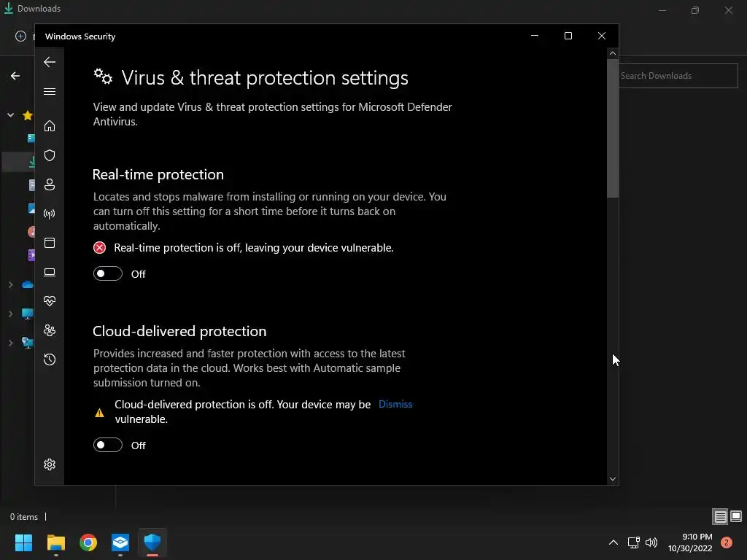Open Device performance & health heart icon
Screen dimensions: 747x560
click(x=50, y=301)
